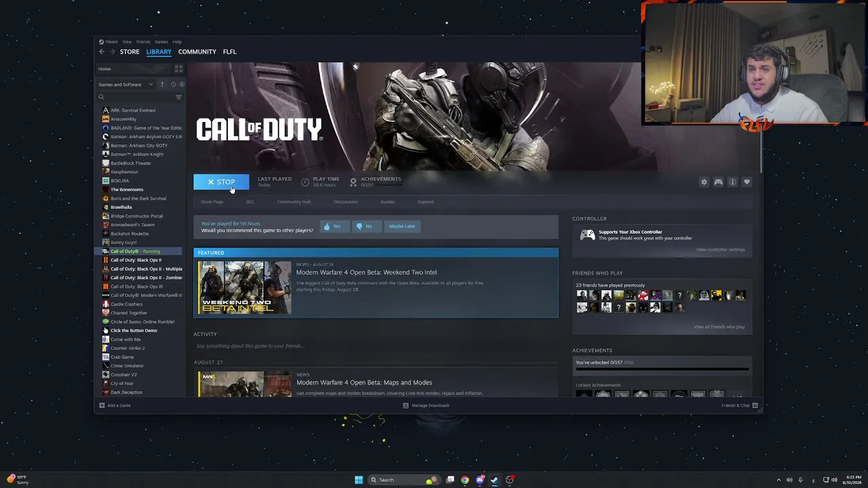The height and width of the screenshot is (488, 868).
Task: Open Task View on the taskbar
Action: (x=450, y=480)
